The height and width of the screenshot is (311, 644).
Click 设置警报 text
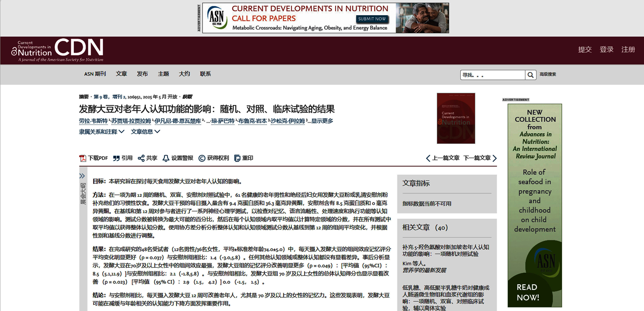point(182,158)
